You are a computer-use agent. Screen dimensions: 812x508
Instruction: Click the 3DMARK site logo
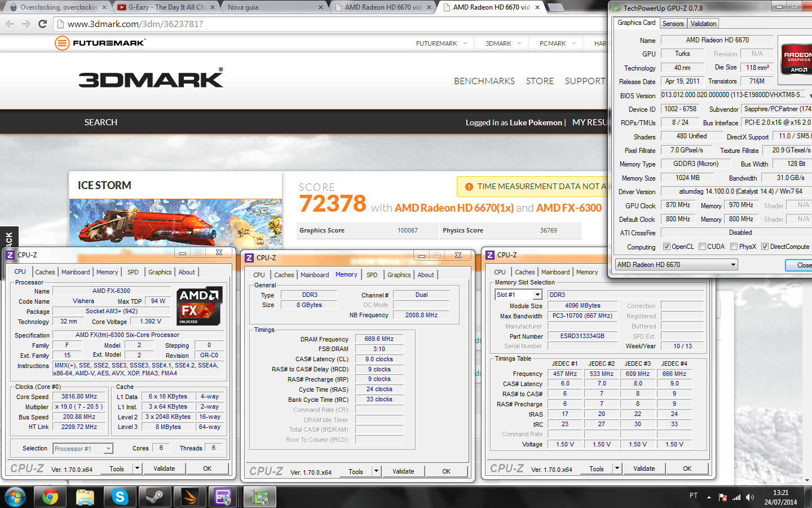(x=151, y=78)
